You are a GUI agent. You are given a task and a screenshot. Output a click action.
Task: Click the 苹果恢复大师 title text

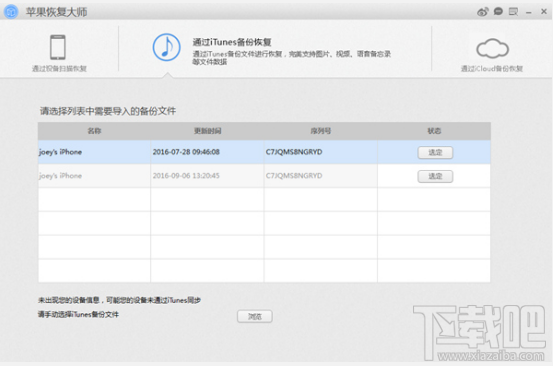tap(56, 12)
